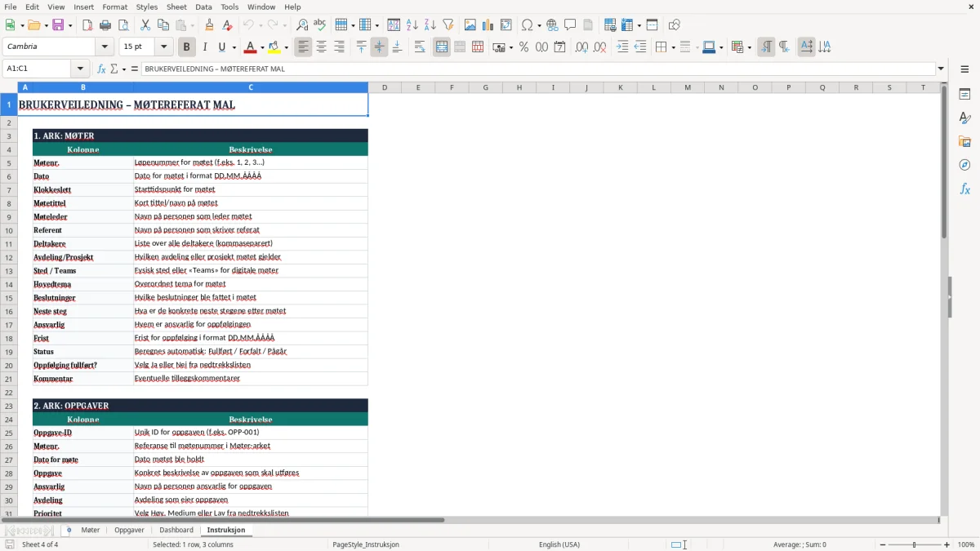Viewport: 980px width, 551px height.
Task: Open the Format menu
Action: 114,7
